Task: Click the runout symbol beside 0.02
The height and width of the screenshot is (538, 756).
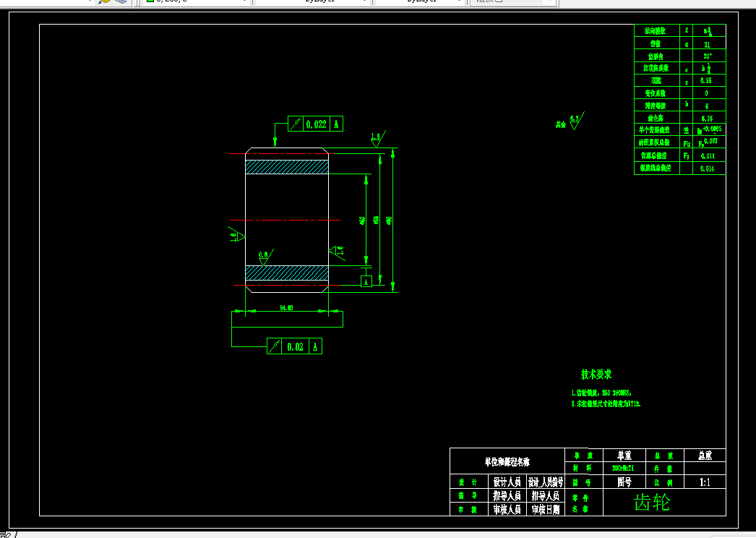Action: [275, 346]
